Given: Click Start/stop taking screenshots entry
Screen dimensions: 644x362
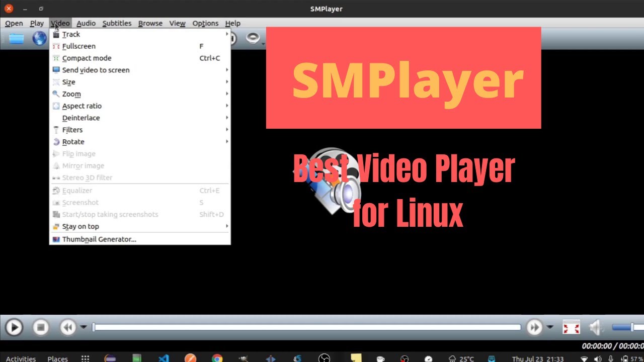Looking at the screenshot, I should 140,215.
